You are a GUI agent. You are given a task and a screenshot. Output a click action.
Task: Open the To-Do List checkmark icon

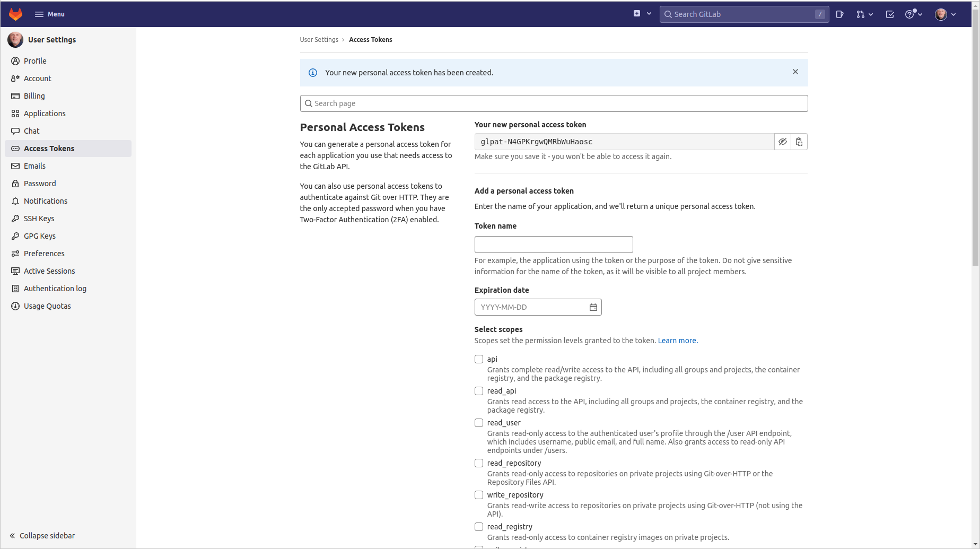[890, 14]
